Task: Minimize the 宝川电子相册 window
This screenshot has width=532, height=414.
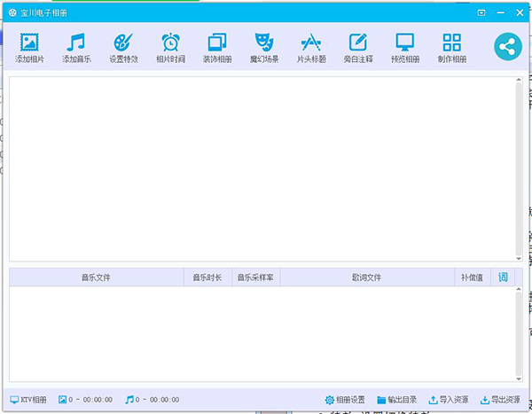Action: pos(500,13)
